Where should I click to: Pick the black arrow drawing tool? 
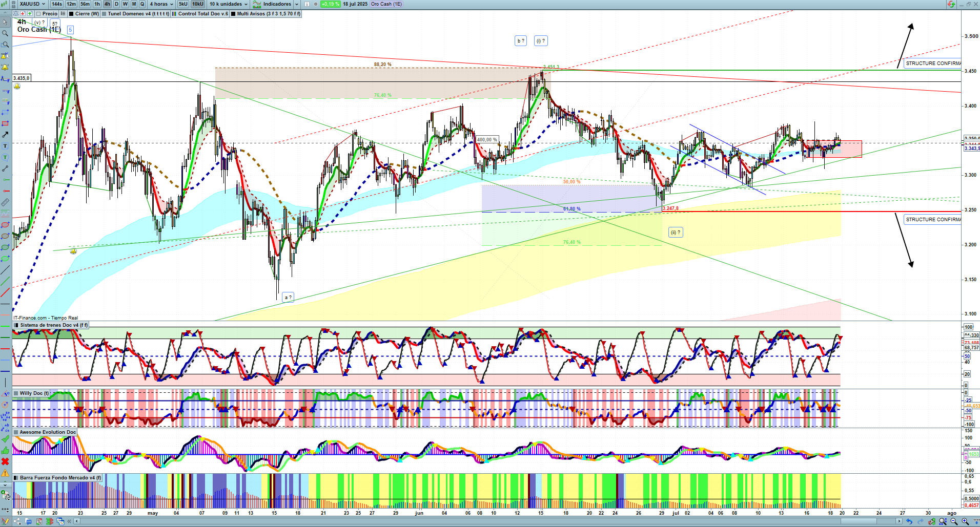point(5,135)
